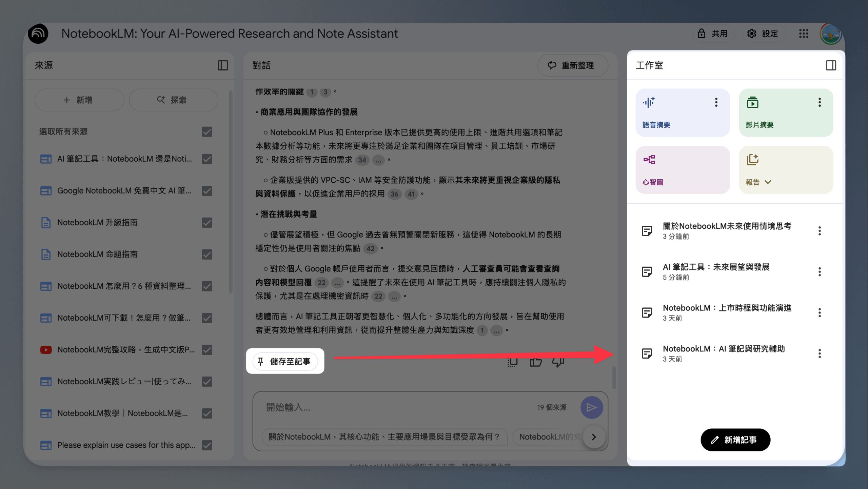Screen dimensions: 868x489
Task: Collapse the 工作室 studio panel icon
Action: tap(831, 65)
